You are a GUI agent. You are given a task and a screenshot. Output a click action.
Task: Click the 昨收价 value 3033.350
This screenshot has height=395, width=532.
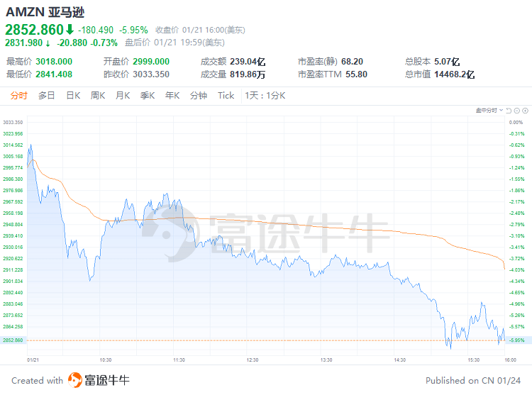(x=151, y=74)
